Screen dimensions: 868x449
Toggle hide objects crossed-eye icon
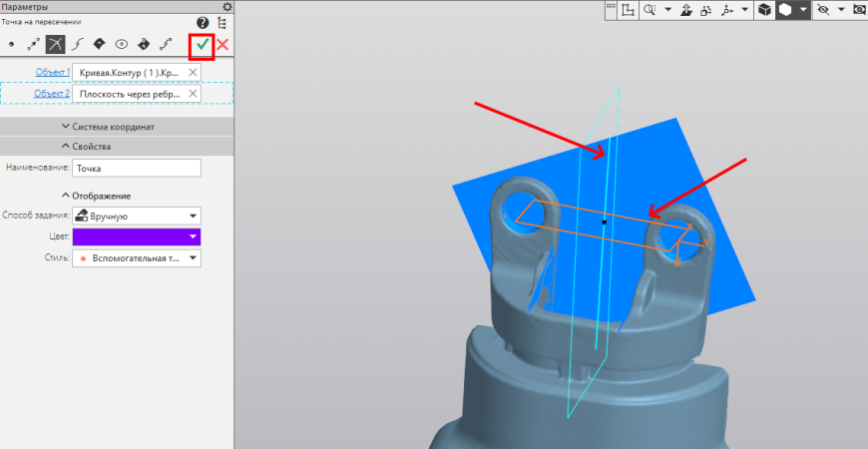pos(823,9)
